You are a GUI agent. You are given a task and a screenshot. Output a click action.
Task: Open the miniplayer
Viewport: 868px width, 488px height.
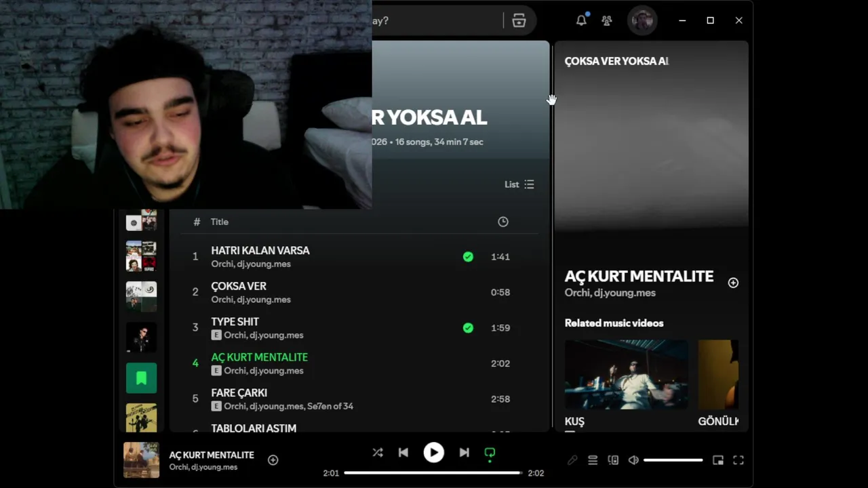[718, 460]
